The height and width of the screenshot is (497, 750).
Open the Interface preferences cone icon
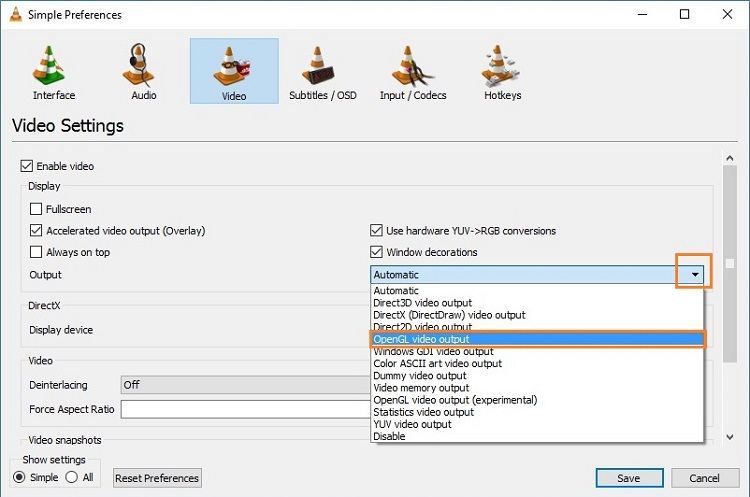click(x=49, y=66)
